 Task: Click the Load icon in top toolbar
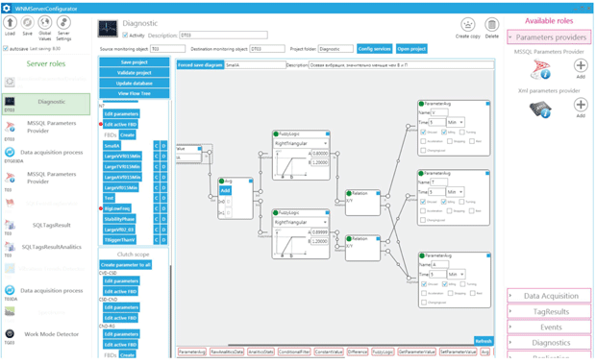(10, 23)
